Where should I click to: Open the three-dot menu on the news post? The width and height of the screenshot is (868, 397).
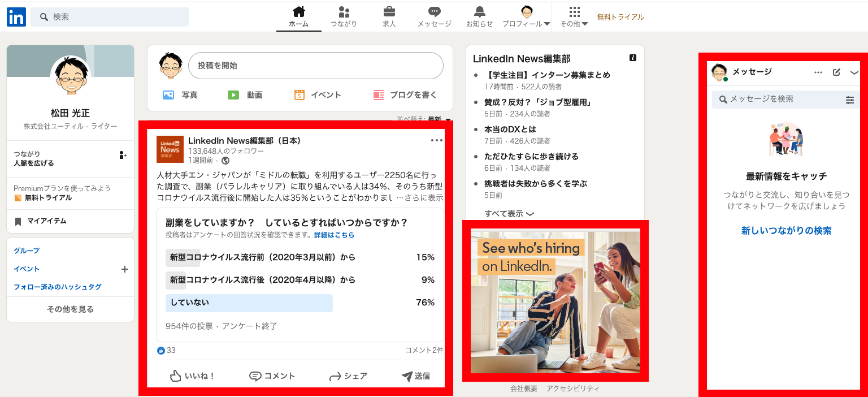click(437, 140)
